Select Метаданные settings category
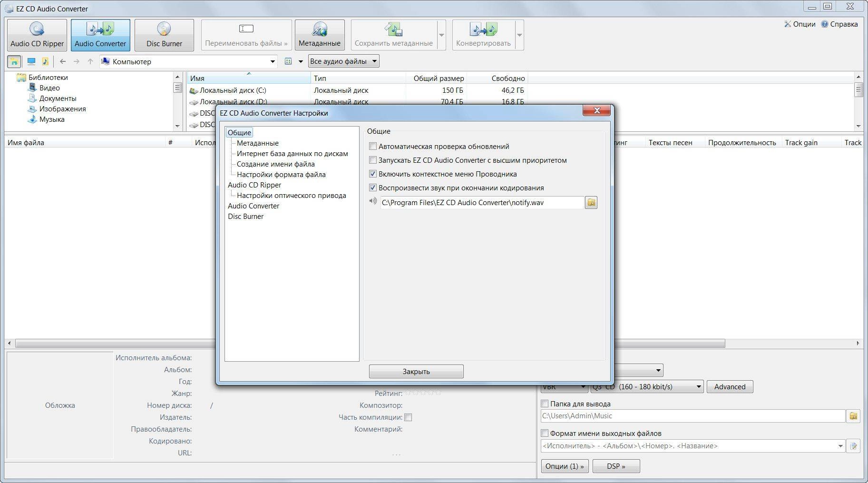868x483 pixels. coord(258,143)
